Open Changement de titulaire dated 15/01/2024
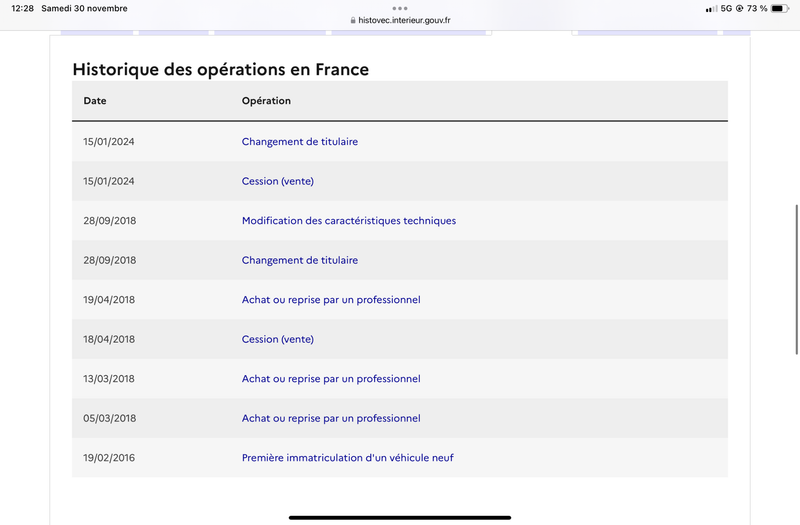 [299, 141]
